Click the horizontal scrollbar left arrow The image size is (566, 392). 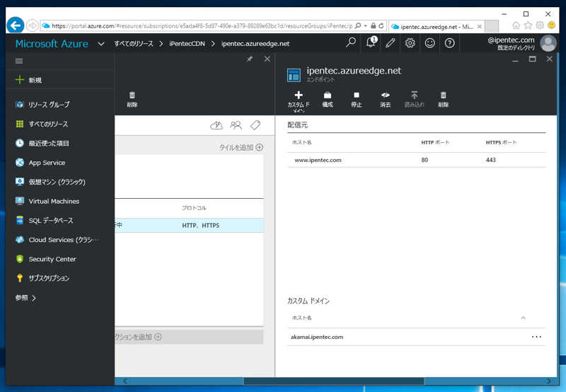[125, 381]
